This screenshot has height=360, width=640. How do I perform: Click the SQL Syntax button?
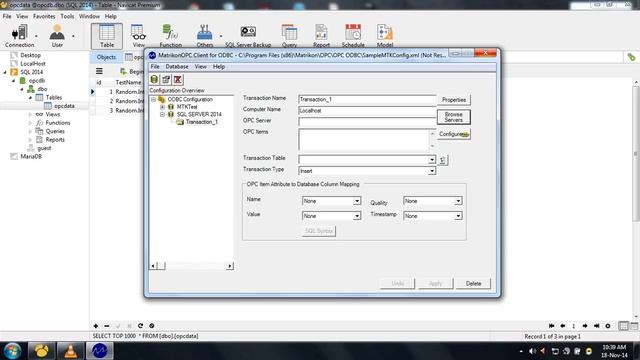click(319, 231)
